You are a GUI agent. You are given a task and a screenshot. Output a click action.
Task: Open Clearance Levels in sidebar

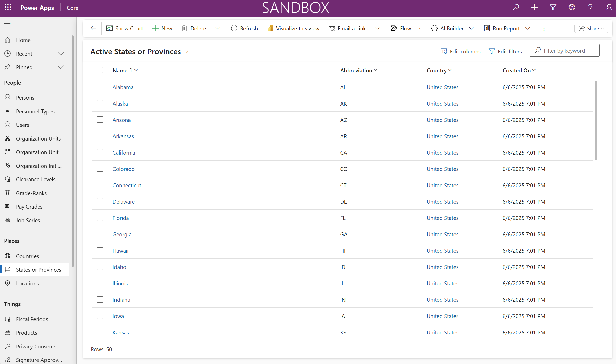pos(35,179)
